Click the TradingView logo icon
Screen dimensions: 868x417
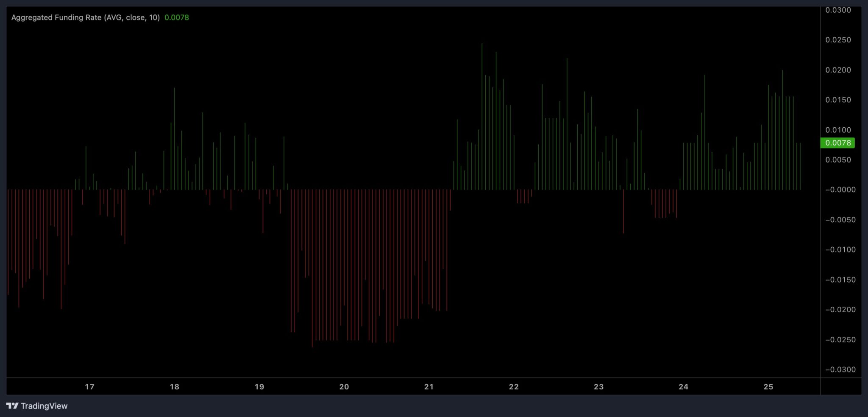click(12, 406)
